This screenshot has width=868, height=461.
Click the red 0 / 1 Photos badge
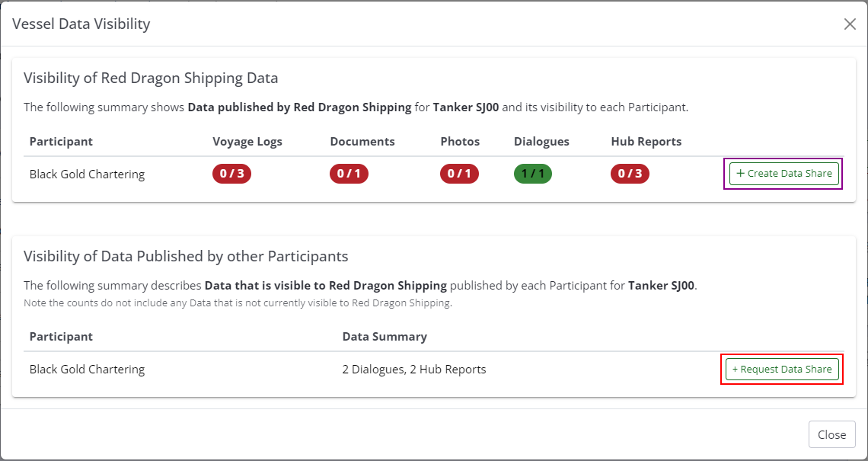click(459, 174)
